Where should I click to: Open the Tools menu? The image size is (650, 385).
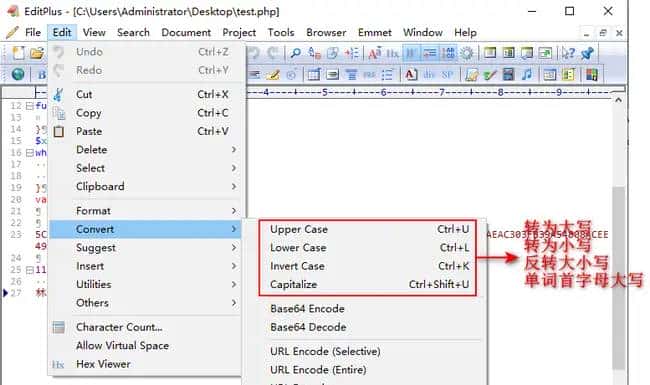pyautogui.click(x=281, y=32)
